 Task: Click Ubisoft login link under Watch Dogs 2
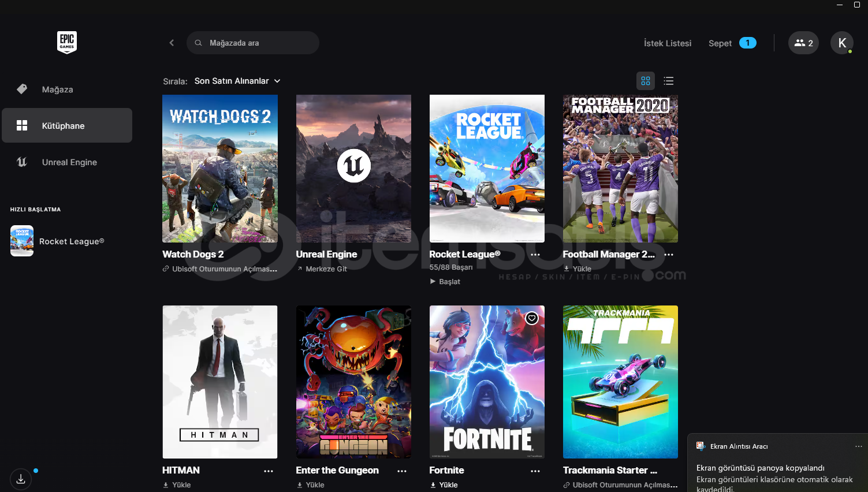(220, 269)
